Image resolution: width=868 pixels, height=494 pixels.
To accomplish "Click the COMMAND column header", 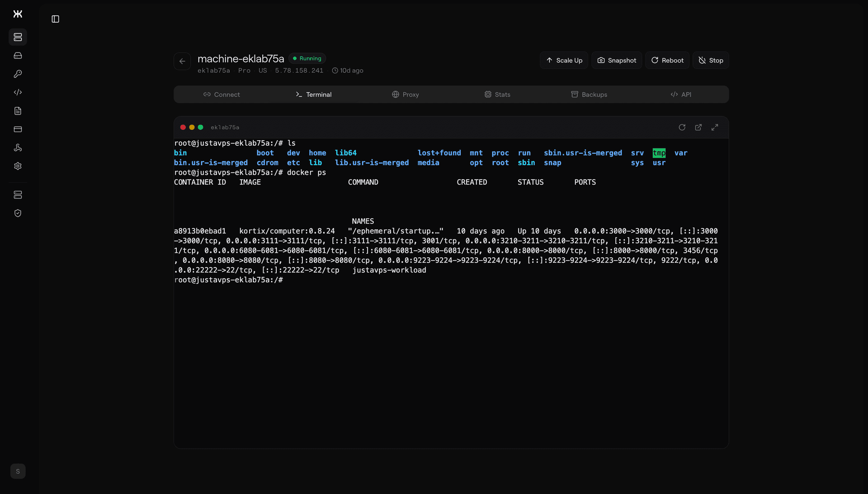I will tap(363, 182).
